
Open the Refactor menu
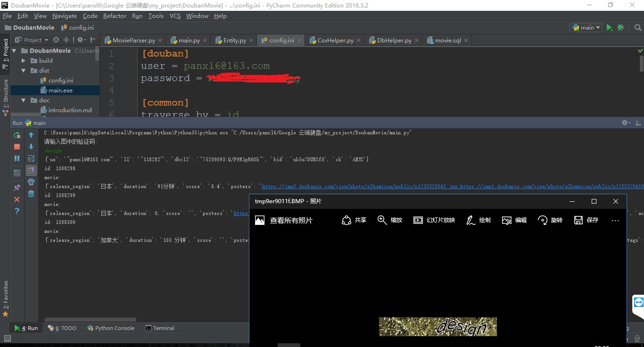coord(115,16)
